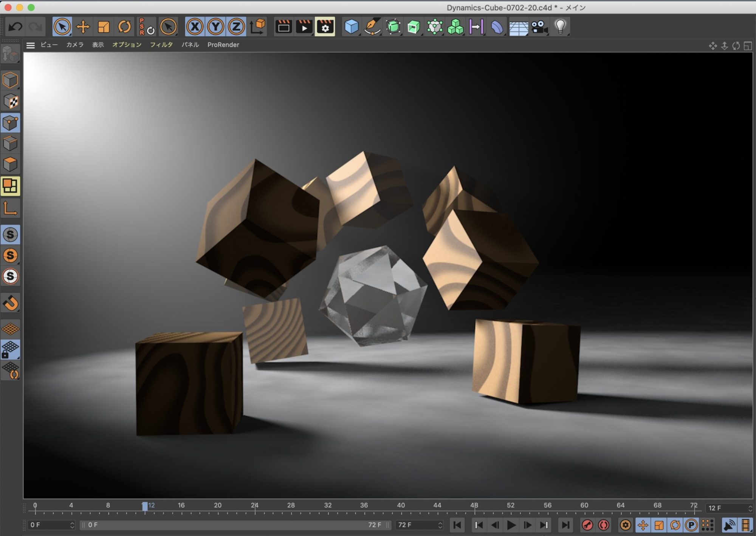Select the Rotate tool
This screenshot has height=536, width=756.
point(124,27)
